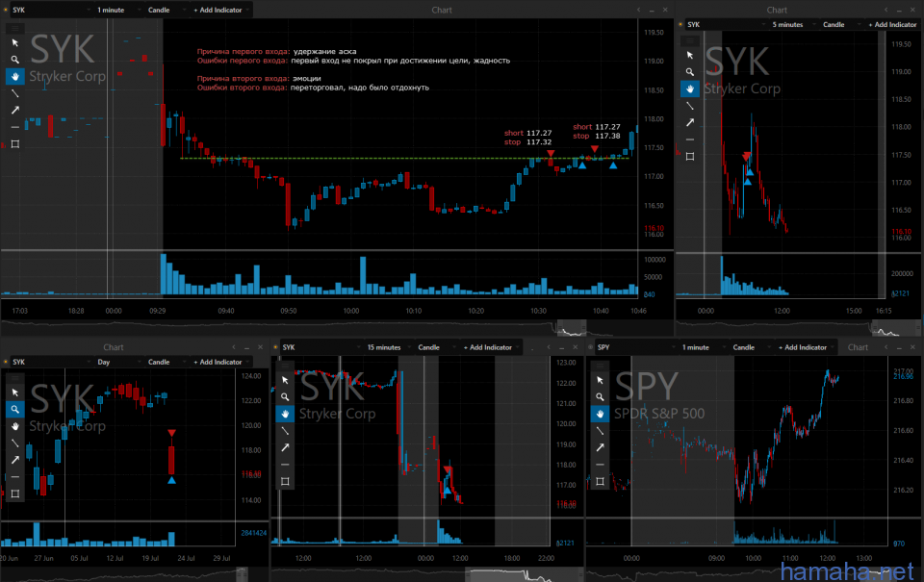The height and width of the screenshot is (582, 924).
Task: Activate the hand pan tool in SYK 5-minute chart
Action: coord(689,89)
